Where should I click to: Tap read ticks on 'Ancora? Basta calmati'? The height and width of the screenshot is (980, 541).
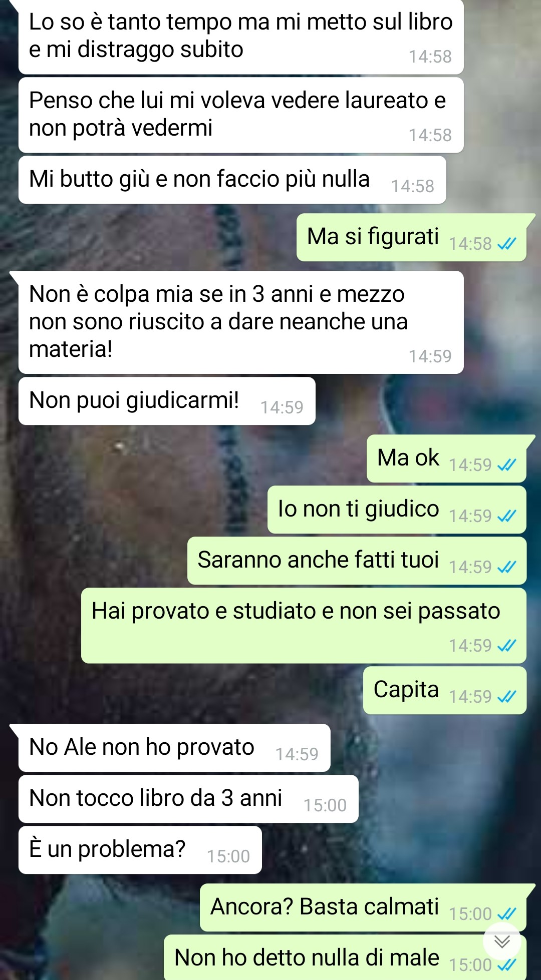click(506, 914)
